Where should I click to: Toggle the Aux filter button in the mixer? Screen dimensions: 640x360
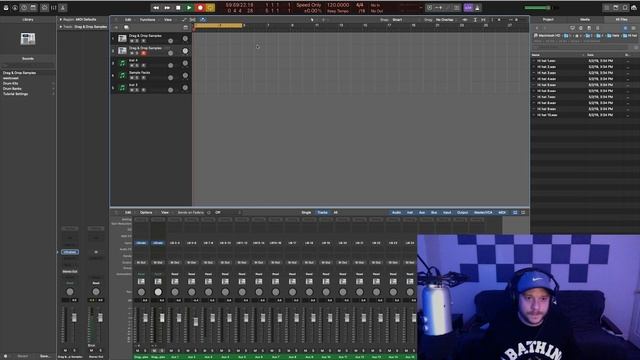coord(422,213)
